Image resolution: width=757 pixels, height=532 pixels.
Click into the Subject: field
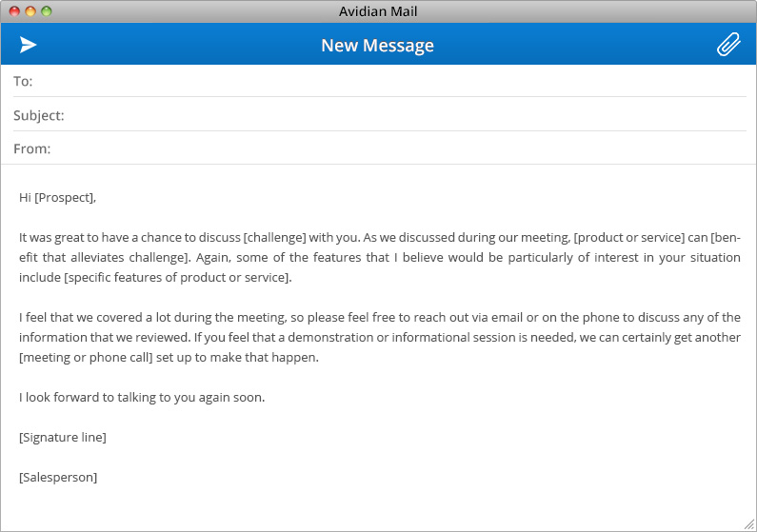click(x=400, y=116)
